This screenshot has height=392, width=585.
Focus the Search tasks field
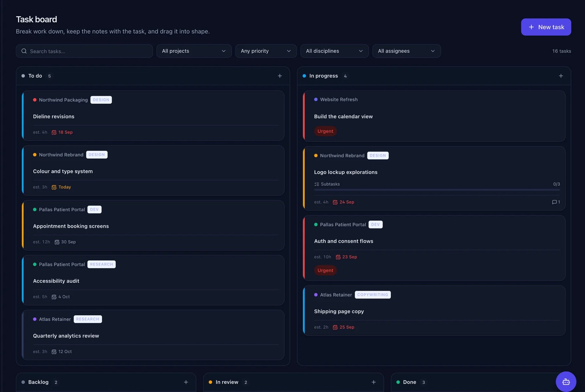tap(84, 51)
